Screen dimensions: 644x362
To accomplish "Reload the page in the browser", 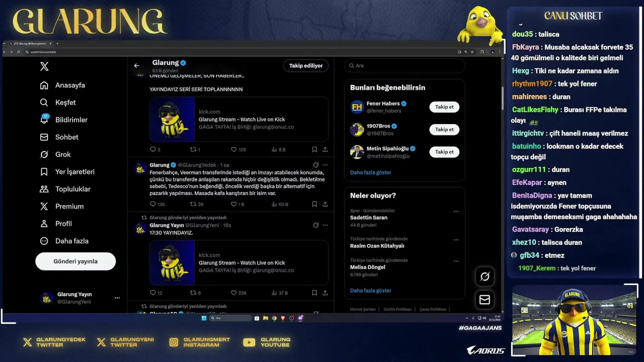I will pos(19,52).
